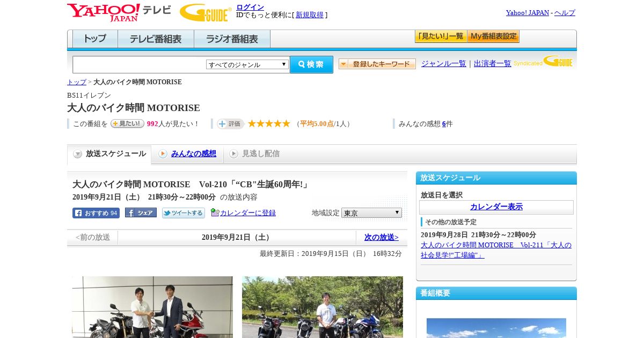Select the 見逃し配信 tab

[x=254, y=154]
